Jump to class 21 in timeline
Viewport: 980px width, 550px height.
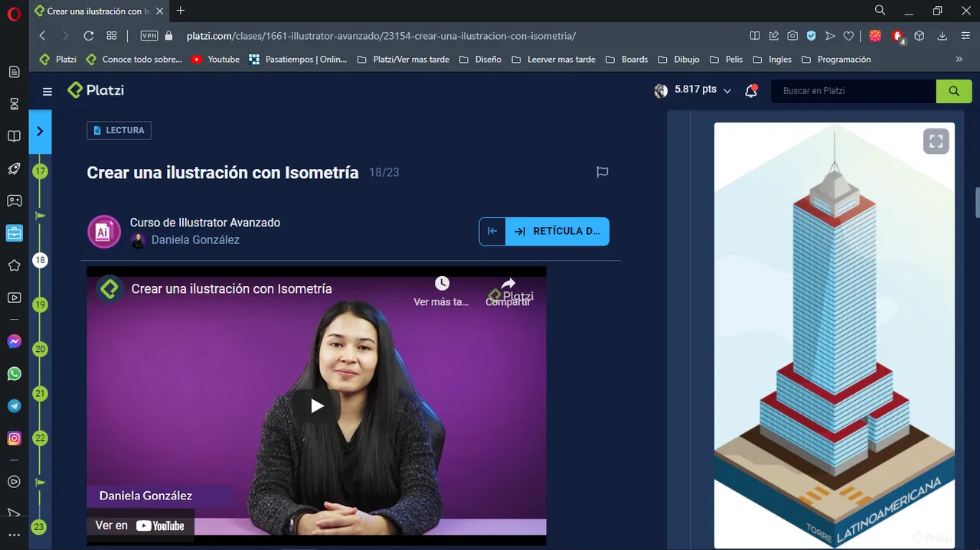(40, 393)
